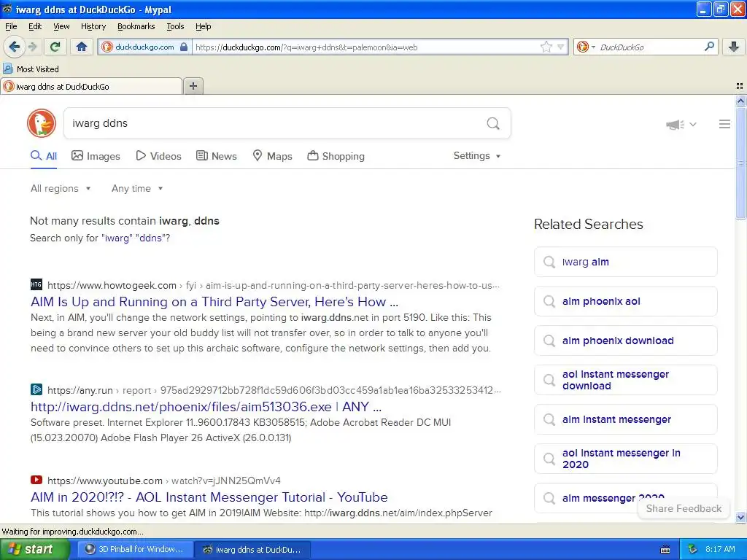Click the browser Back arrow button
This screenshot has height=560, width=747.
pyautogui.click(x=15, y=47)
